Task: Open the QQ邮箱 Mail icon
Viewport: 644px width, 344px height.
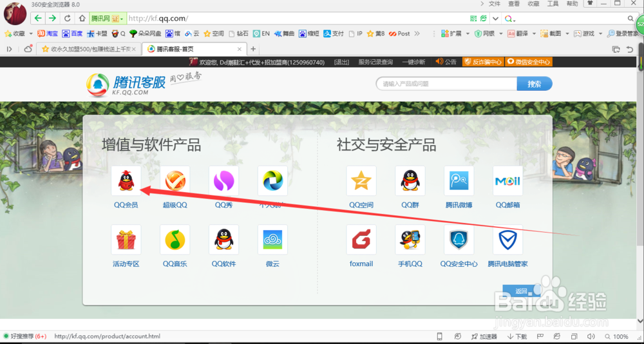Action: click(x=507, y=181)
